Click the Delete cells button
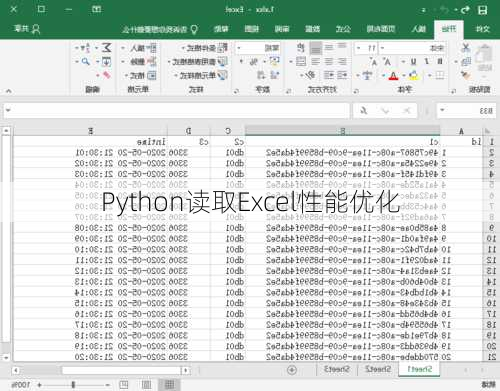 click(x=139, y=62)
